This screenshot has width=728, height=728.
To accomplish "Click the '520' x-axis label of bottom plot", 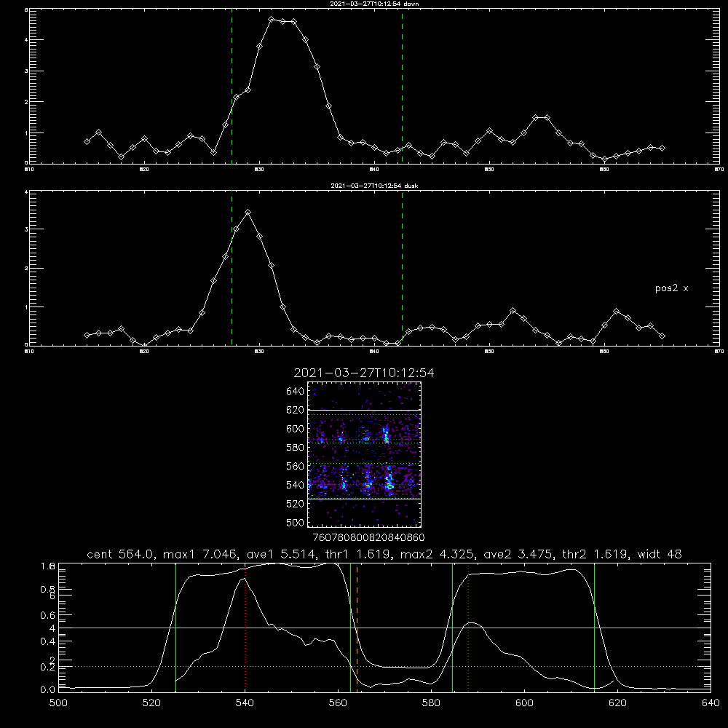I will (151, 703).
